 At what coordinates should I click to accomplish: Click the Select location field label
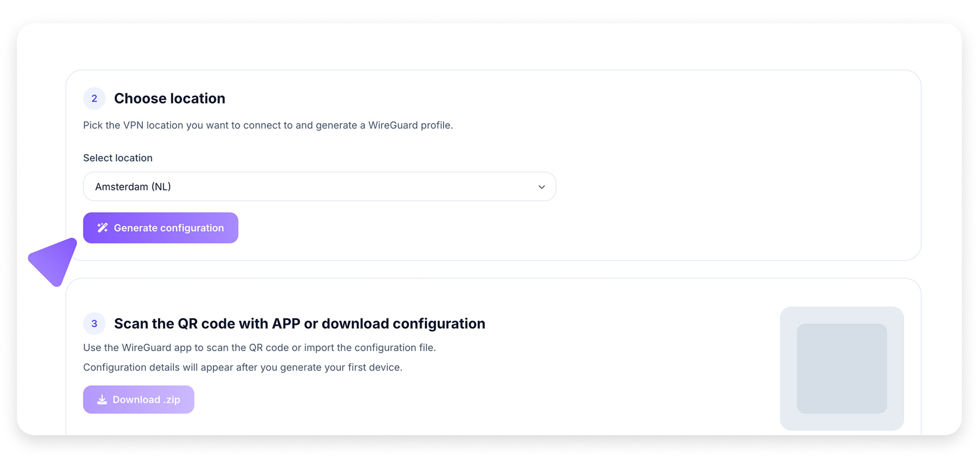[x=118, y=158]
